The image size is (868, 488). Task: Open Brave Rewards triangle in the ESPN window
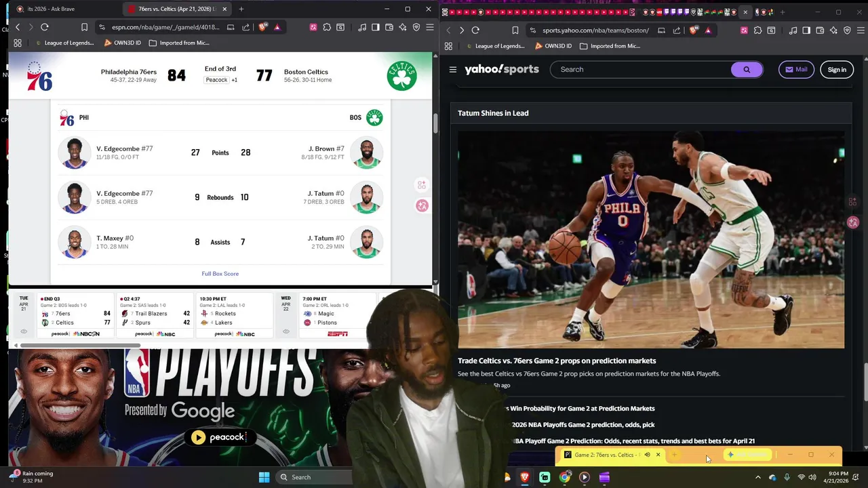pyautogui.click(x=277, y=27)
